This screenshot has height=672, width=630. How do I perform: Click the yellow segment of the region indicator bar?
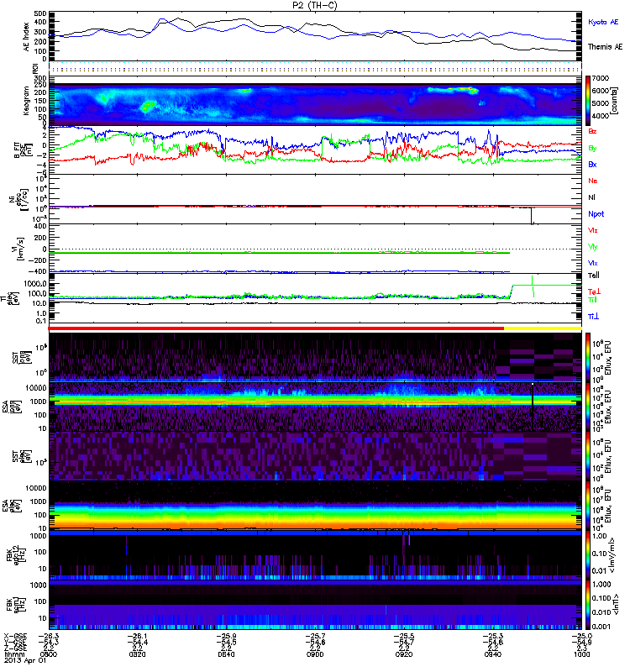pos(543,328)
